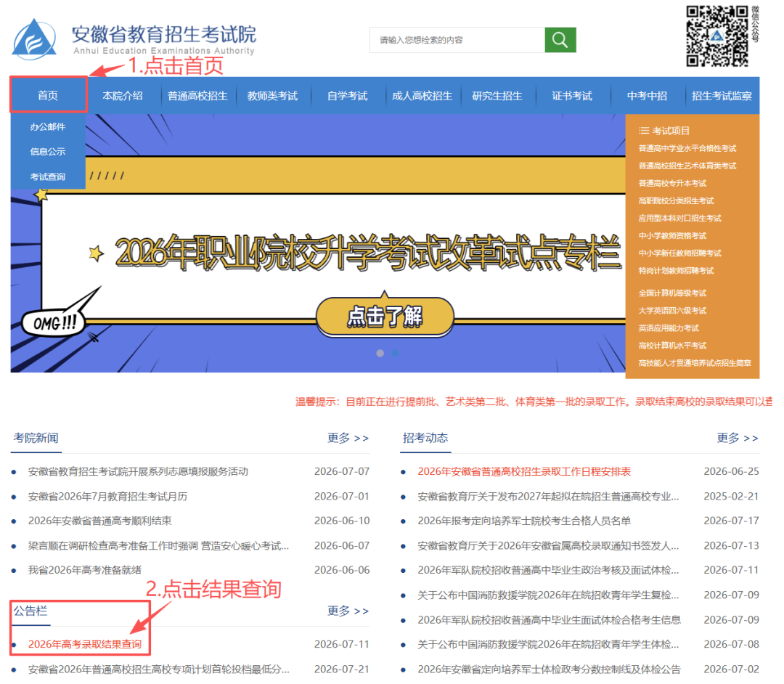Open 英语应用能力考试 link
784x684 pixels.
coord(669,328)
